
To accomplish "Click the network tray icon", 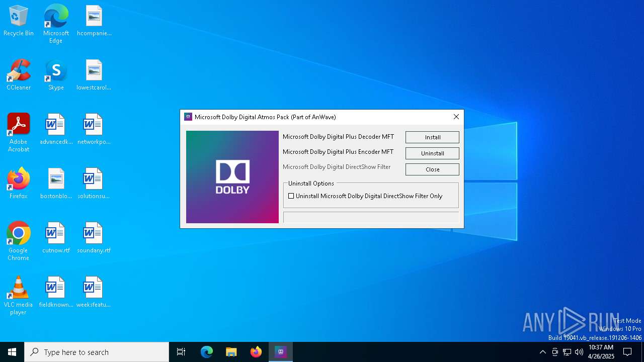I will 567,352.
